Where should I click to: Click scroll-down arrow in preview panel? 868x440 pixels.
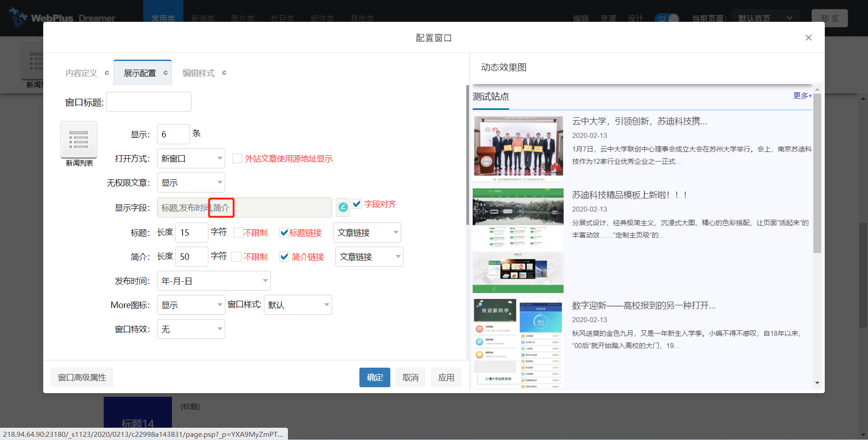[x=817, y=383]
